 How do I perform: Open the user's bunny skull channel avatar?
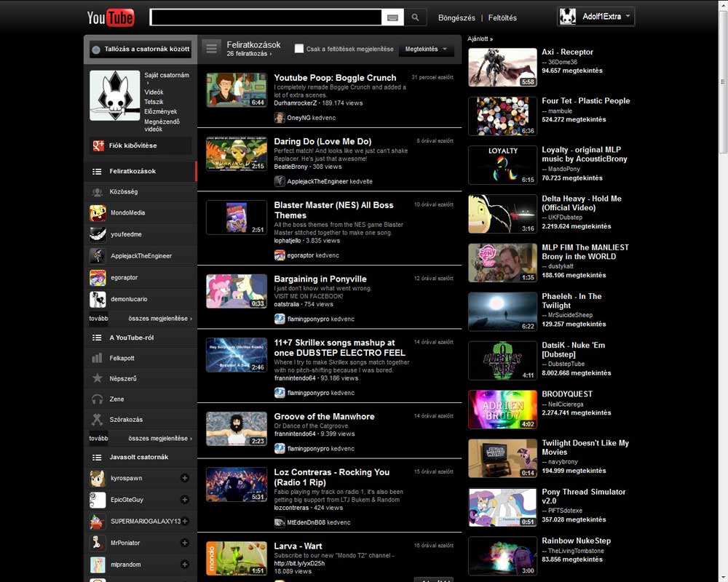(x=115, y=95)
